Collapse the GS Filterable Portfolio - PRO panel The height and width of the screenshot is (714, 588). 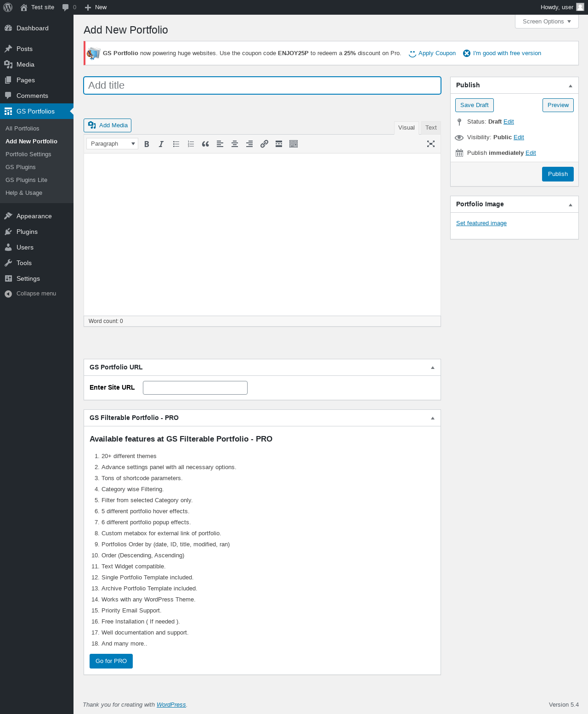pos(433,418)
